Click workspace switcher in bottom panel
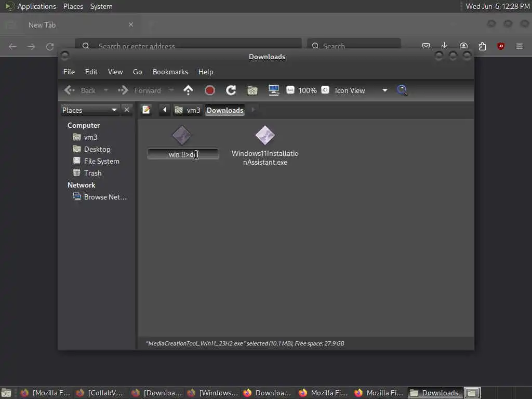Image resolution: width=532 pixels, height=399 pixels. tap(472, 393)
